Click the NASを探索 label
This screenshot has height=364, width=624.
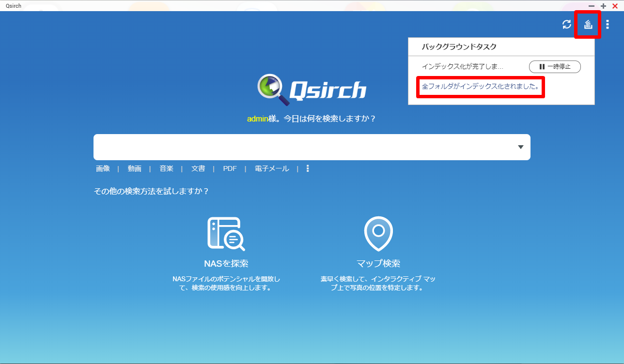tap(226, 264)
